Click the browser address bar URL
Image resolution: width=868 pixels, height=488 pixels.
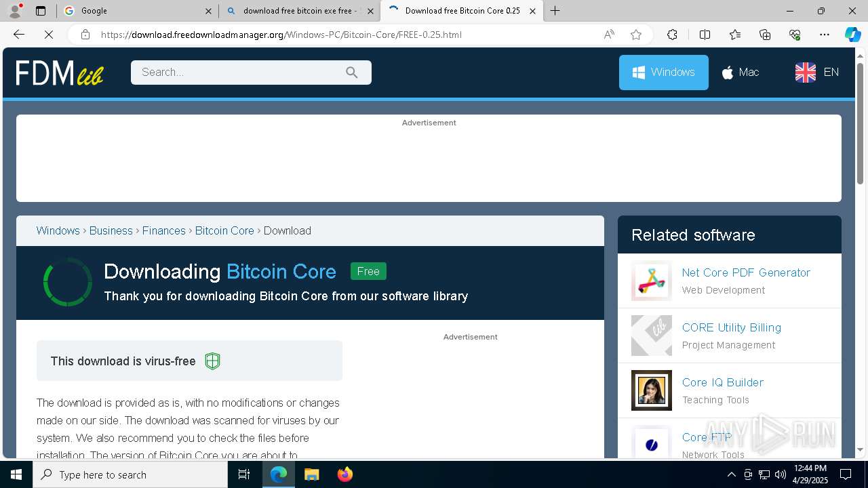coord(281,35)
